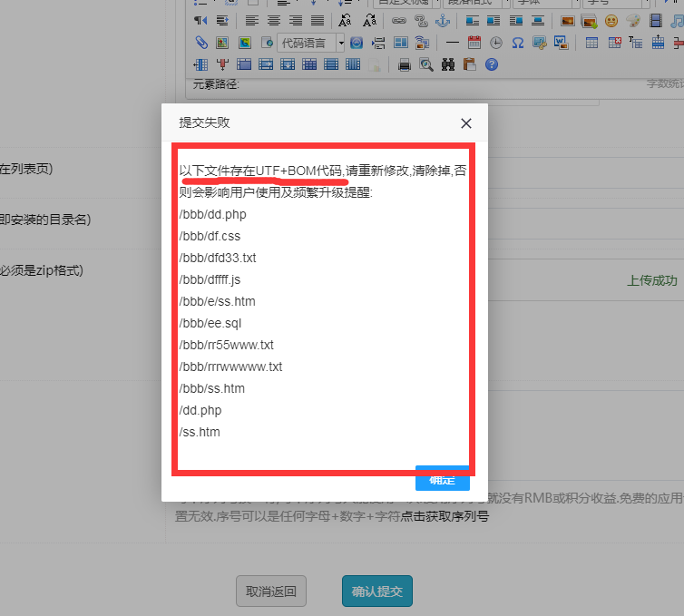Click the blue help question mark icon
Screen dimensions: 684x616
point(492,64)
